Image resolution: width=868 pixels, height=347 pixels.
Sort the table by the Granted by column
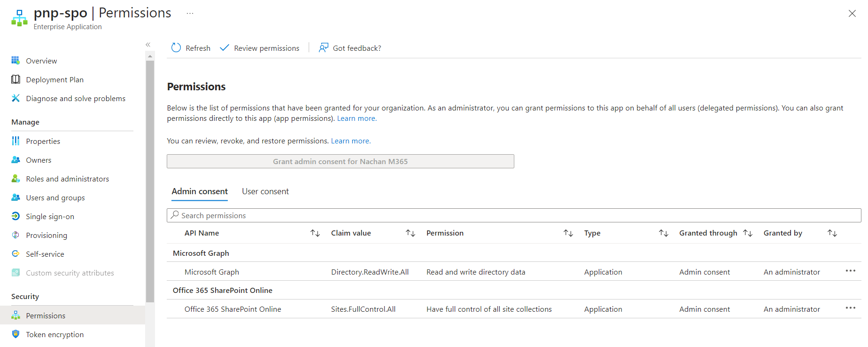pyautogui.click(x=832, y=233)
